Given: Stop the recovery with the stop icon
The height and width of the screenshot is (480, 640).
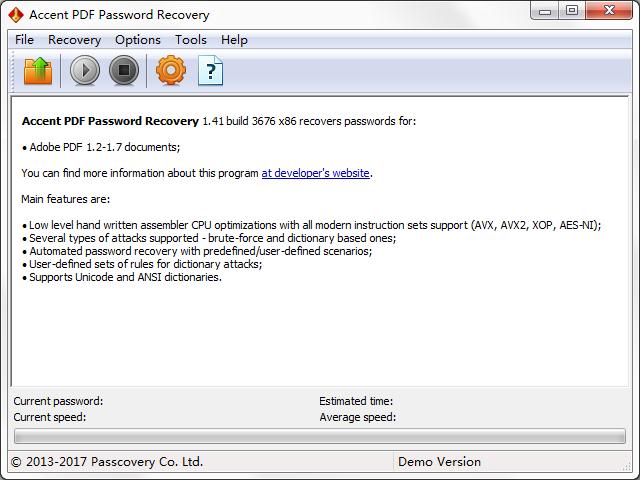Looking at the screenshot, I should click(122, 71).
